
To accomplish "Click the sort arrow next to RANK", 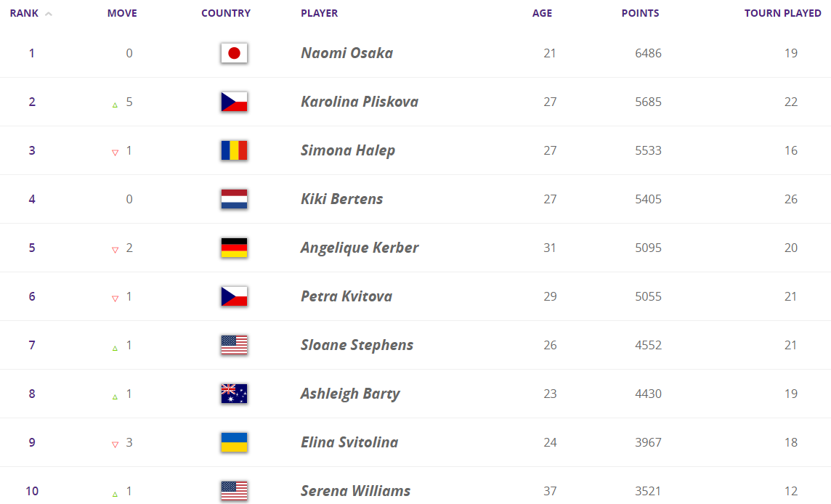I will (x=49, y=14).
